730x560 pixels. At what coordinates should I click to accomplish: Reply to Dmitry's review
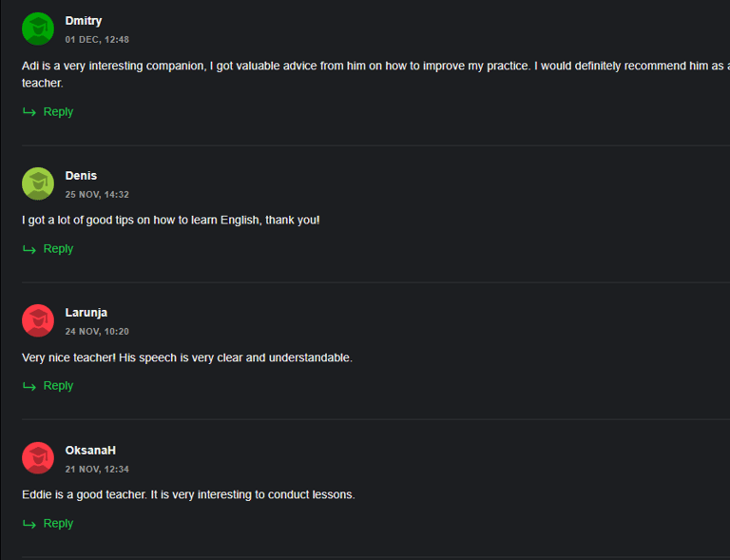(x=58, y=112)
